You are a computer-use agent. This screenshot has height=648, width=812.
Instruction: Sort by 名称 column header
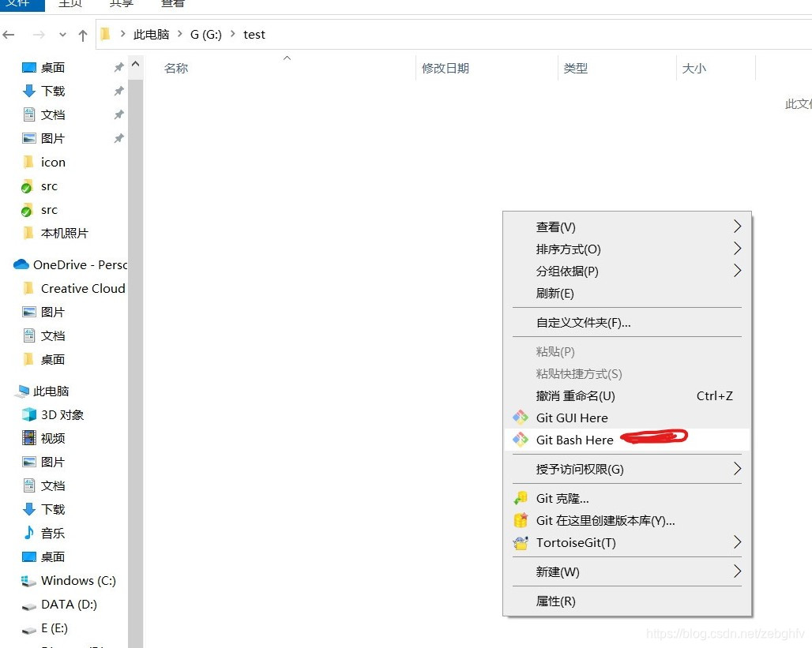176,68
